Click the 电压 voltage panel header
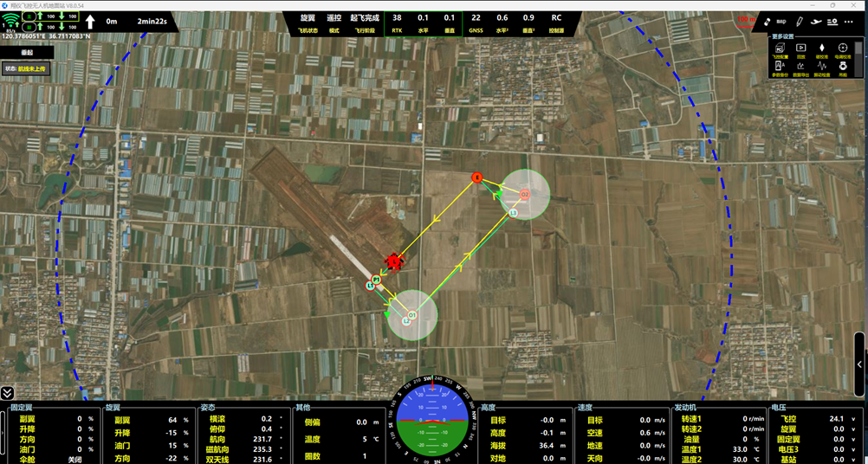The width and height of the screenshot is (868, 464). [777, 407]
